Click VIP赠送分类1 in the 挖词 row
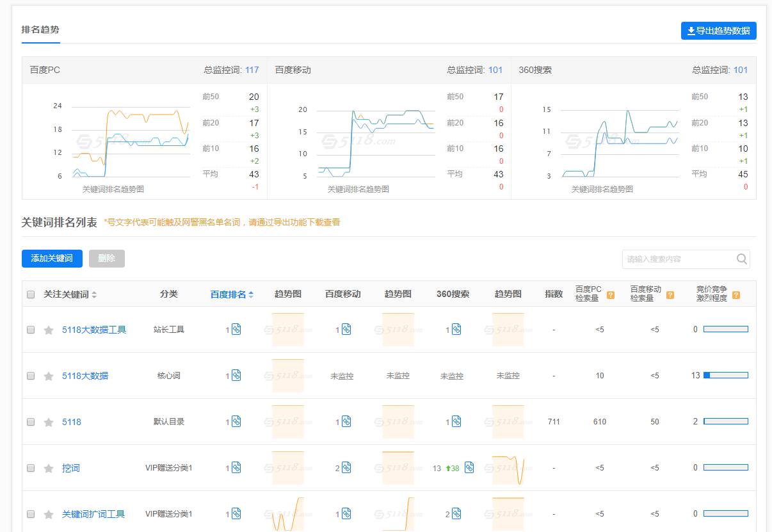772x532 pixels. [169, 468]
